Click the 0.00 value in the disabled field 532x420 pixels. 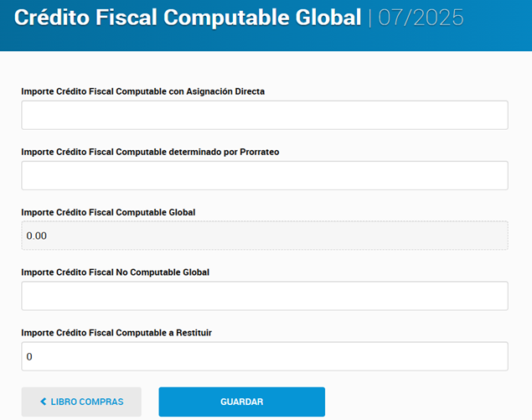(37, 236)
